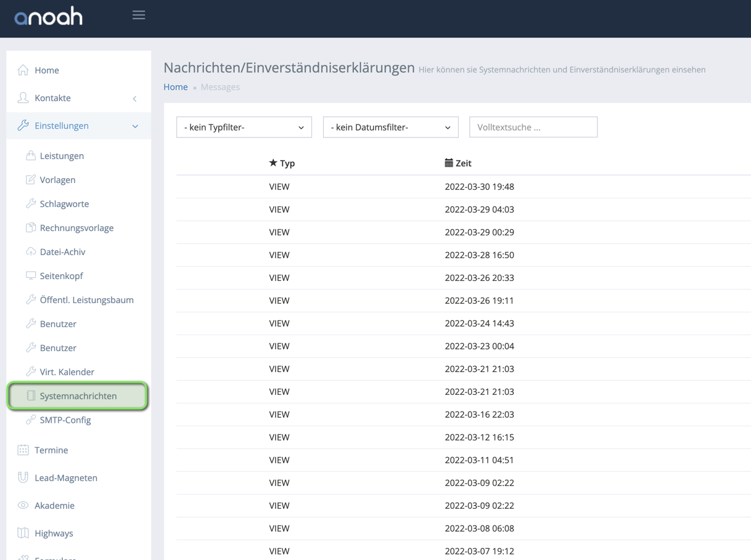Click the Akademie eye icon

coord(23,506)
